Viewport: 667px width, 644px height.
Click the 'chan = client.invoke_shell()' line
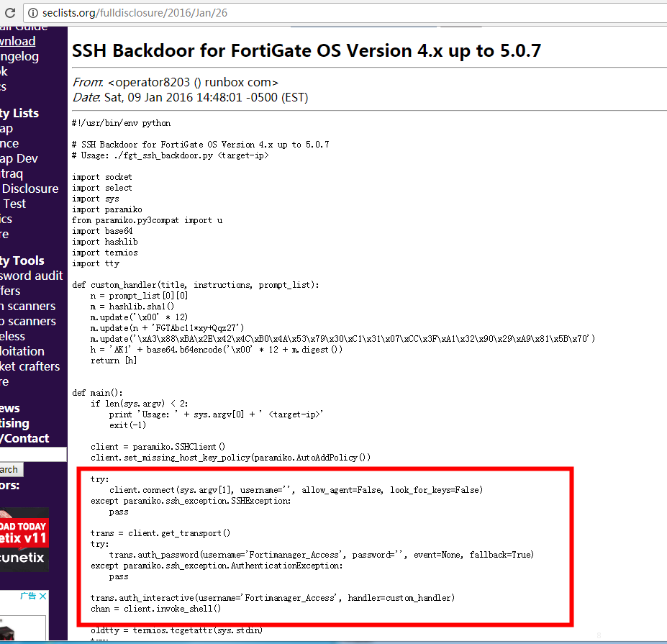click(x=155, y=609)
